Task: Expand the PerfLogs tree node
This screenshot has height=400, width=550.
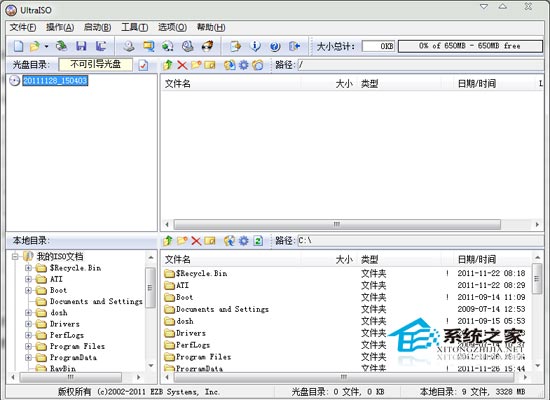Action: click(x=29, y=335)
